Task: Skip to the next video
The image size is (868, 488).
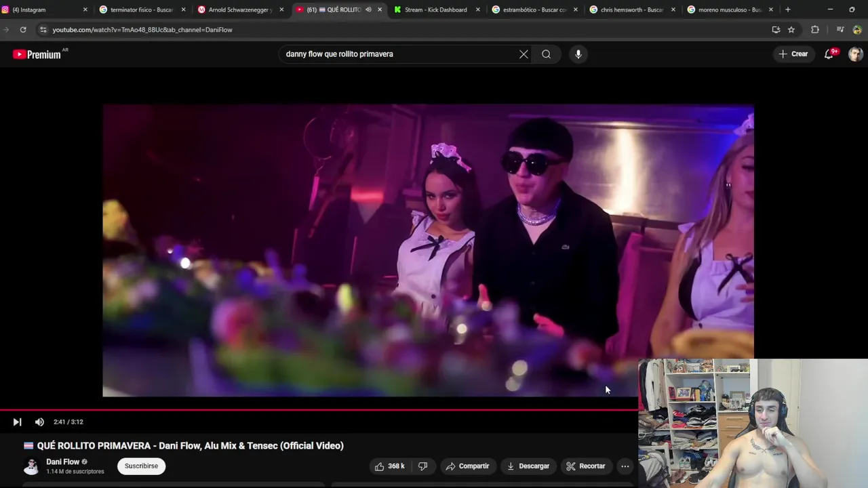Action: 17,422
